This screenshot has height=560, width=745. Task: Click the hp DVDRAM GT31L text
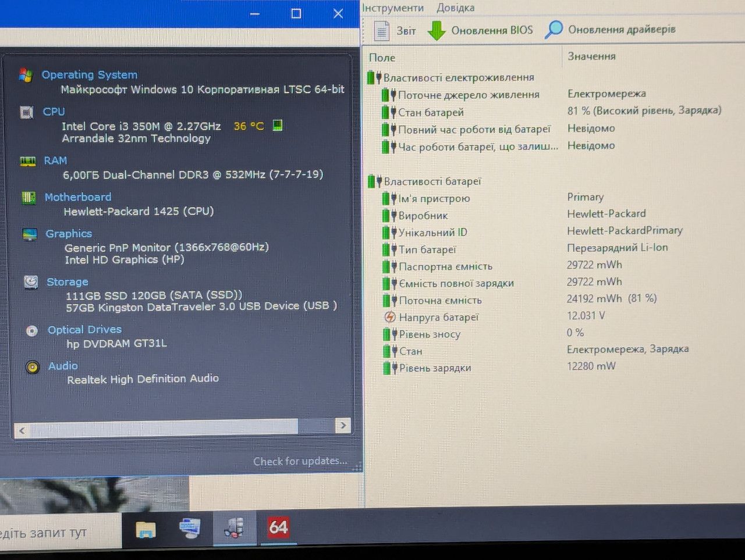[x=116, y=344]
